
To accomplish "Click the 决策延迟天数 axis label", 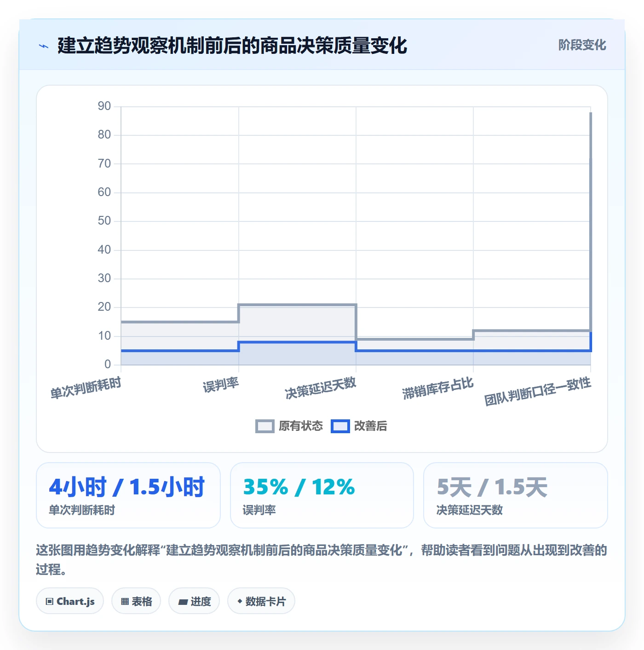I will coord(321,388).
